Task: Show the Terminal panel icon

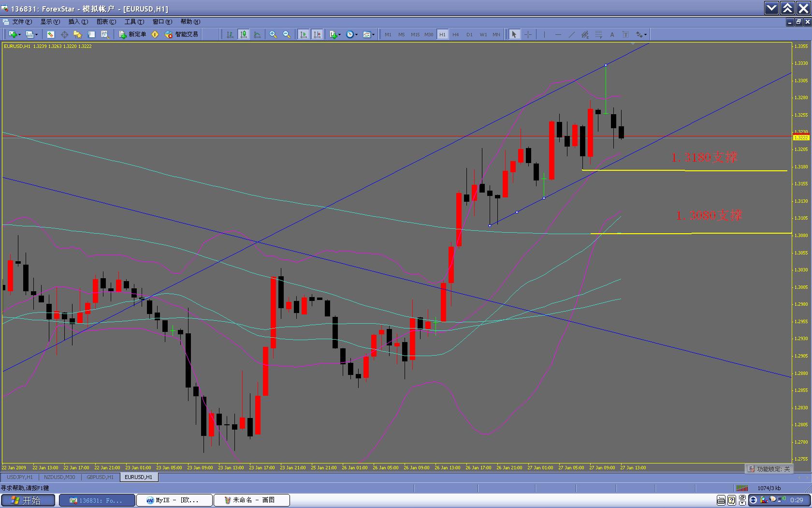Action: 91,34
